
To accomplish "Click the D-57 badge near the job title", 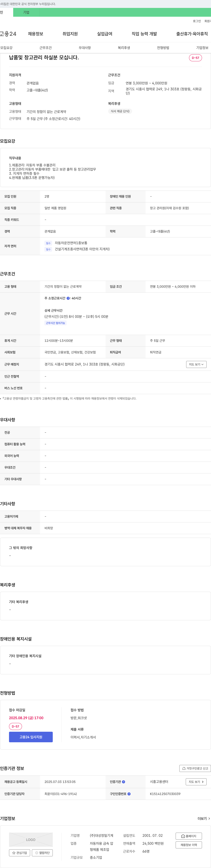I will click(x=195, y=58).
